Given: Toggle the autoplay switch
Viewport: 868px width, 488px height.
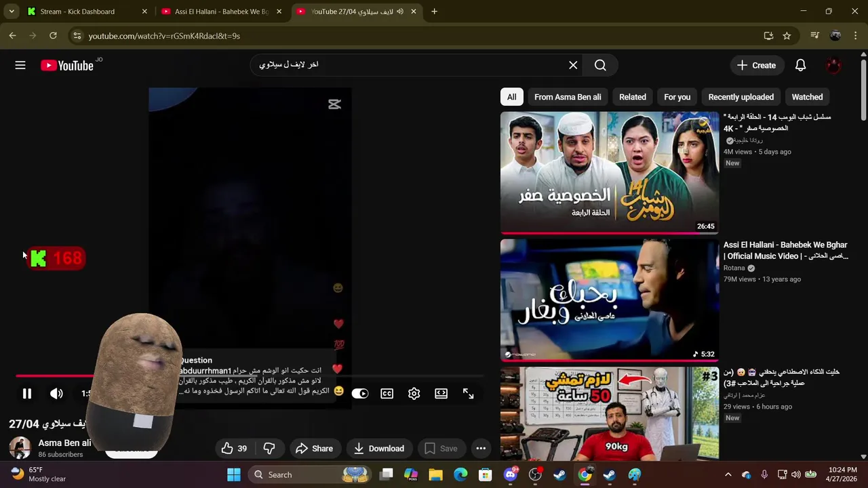Looking at the screenshot, I should coord(359,394).
